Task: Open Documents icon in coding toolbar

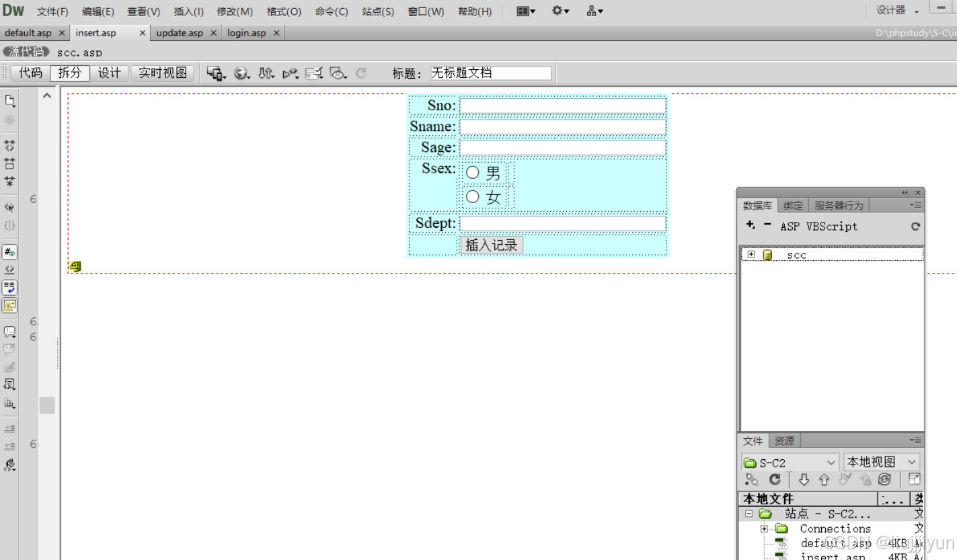Action: [x=9, y=101]
